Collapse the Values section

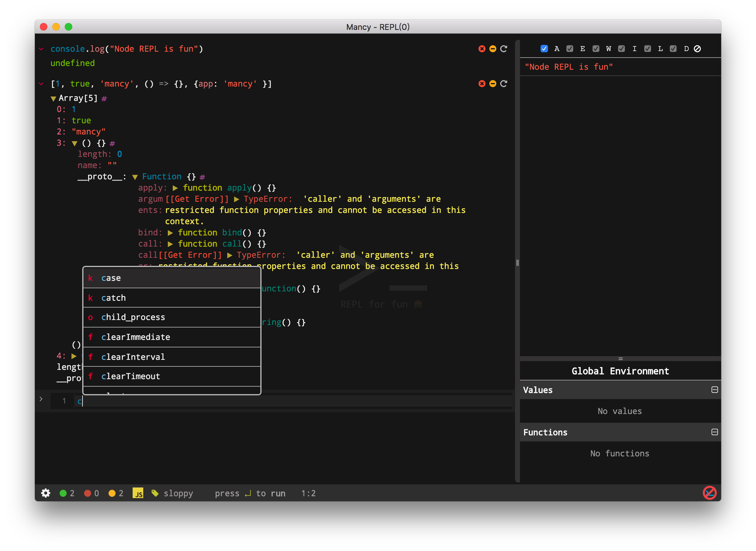pos(714,389)
